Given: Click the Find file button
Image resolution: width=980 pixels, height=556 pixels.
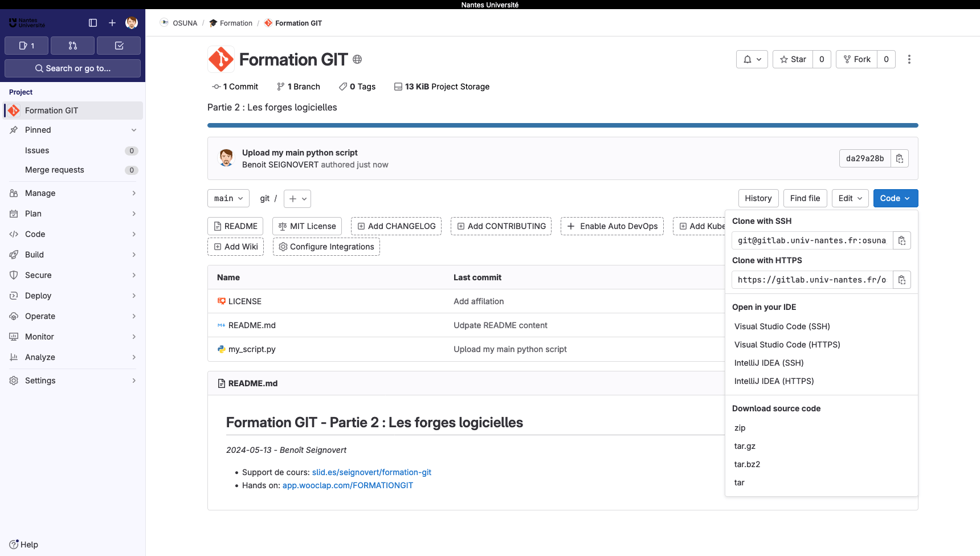Looking at the screenshot, I should pyautogui.click(x=805, y=198).
